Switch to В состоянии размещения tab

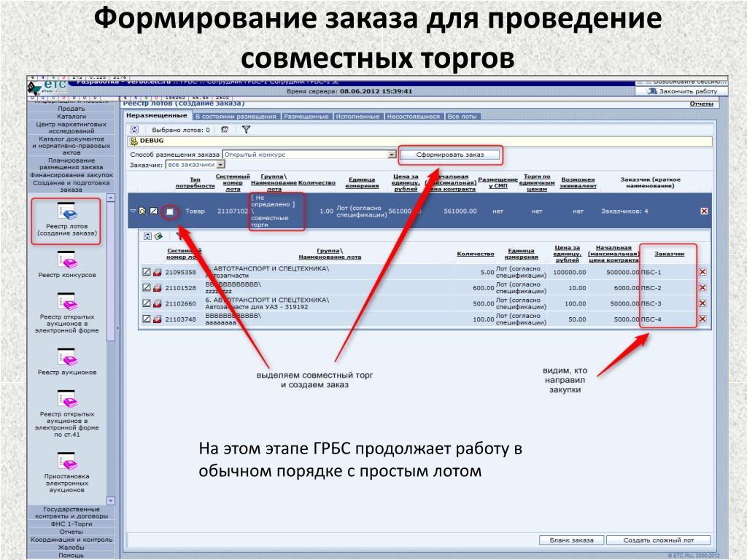pyautogui.click(x=236, y=116)
